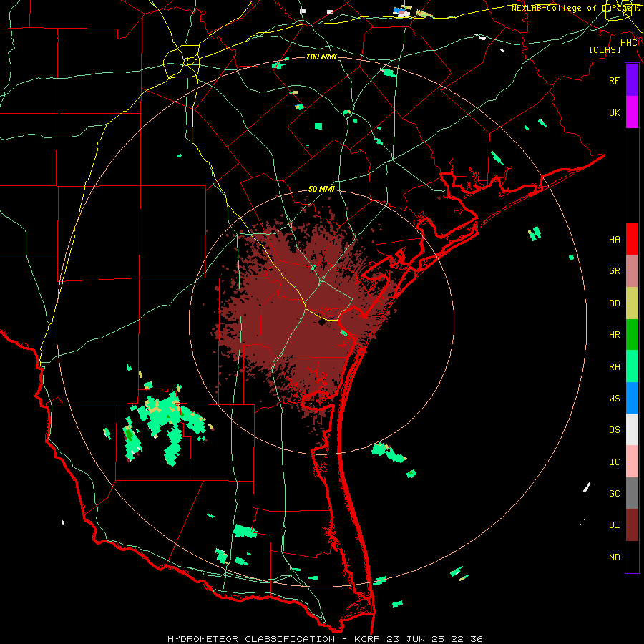The image size is (644, 644).
Task: Click the HA red legend swatch
Action: (632, 239)
